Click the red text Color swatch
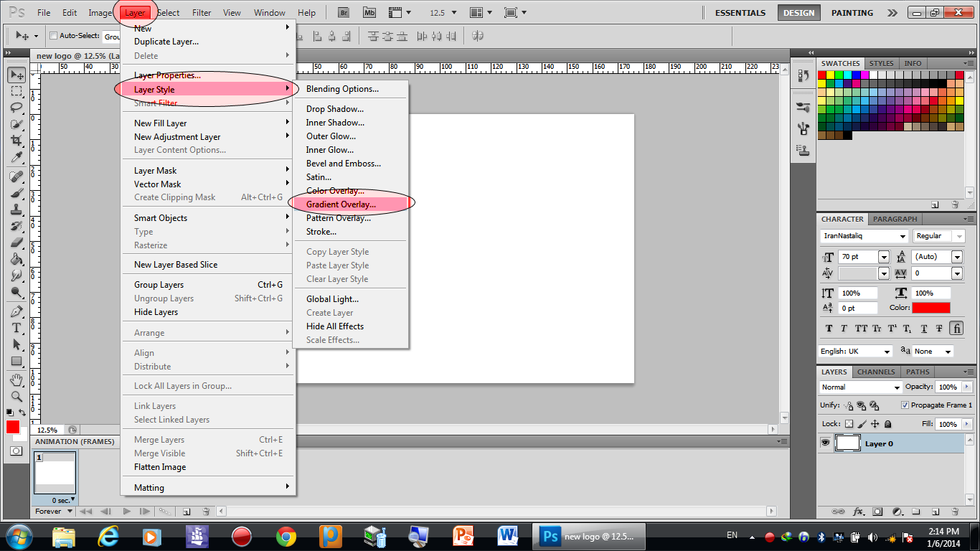The height and width of the screenshot is (551, 980). pyautogui.click(x=930, y=308)
